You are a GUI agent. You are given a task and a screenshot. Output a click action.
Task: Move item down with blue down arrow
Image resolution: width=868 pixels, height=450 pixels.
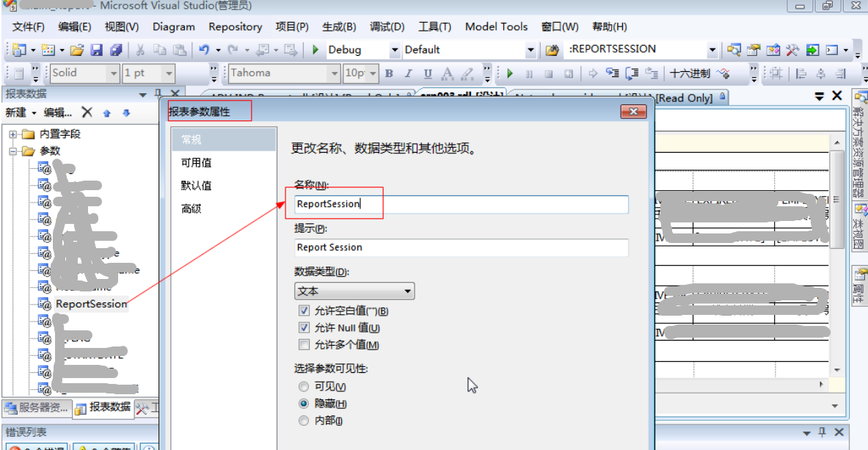point(126,113)
